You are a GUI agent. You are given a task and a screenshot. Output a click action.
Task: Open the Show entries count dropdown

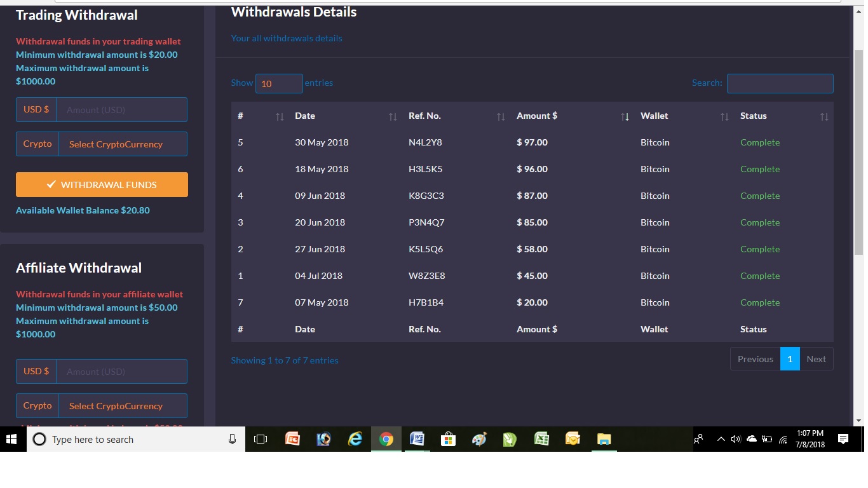click(279, 83)
